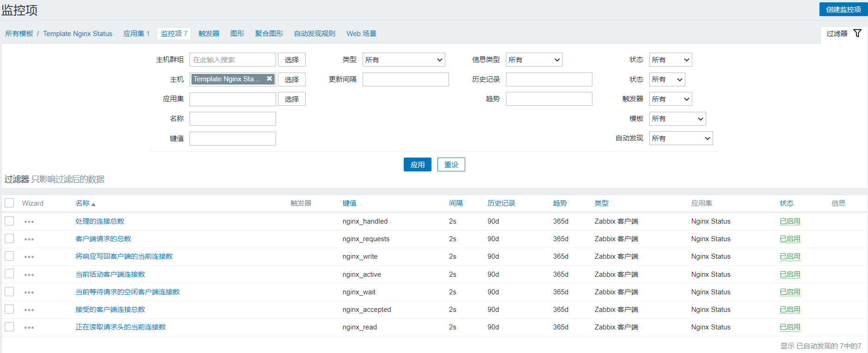Click 重设 reset filter button
The image size is (868, 353).
pyautogui.click(x=451, y=164)
